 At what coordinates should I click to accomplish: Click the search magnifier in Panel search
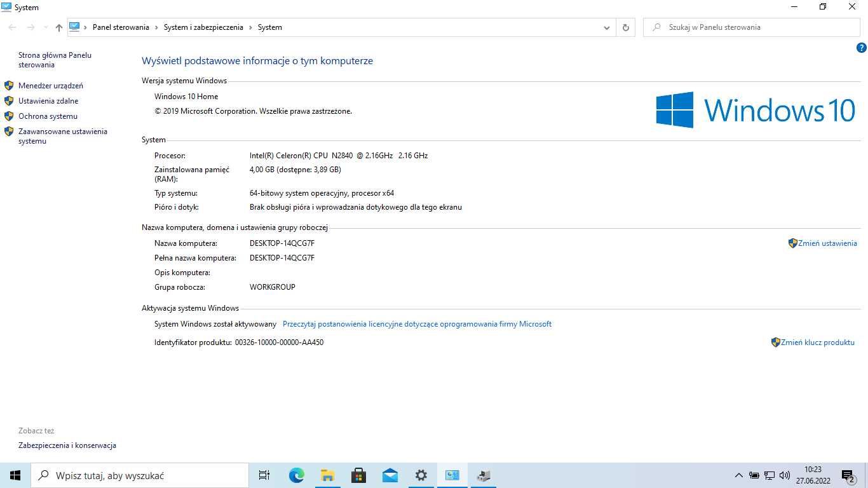656,27
